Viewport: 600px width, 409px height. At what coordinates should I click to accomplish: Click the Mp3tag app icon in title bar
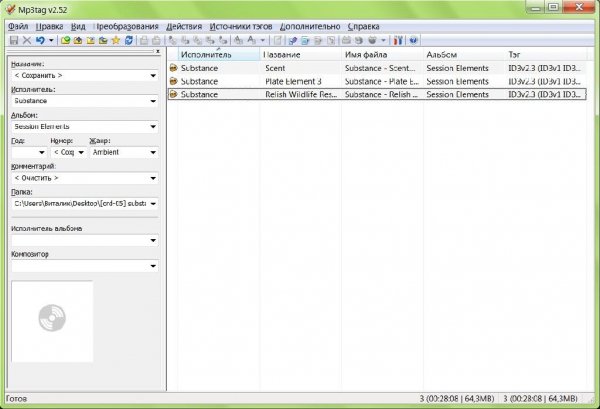point(10,9)
